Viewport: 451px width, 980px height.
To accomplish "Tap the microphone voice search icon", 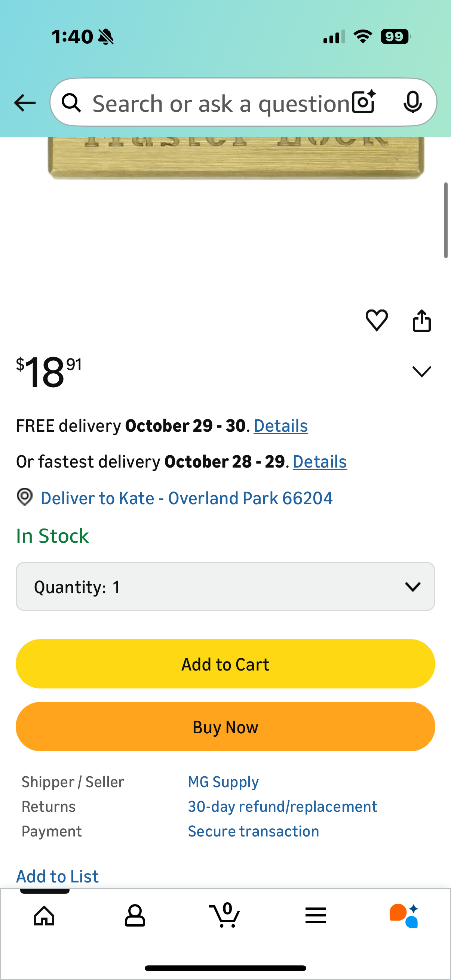I will click(x=412, y=102).
